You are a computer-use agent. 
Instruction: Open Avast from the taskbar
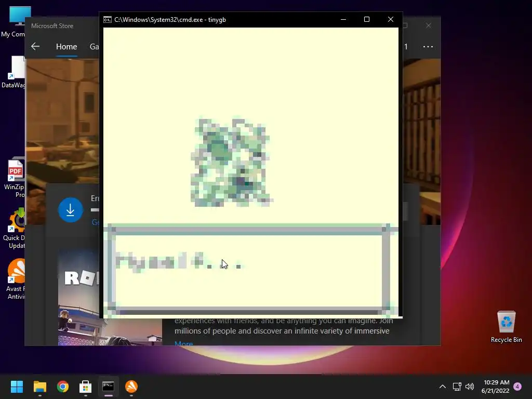tap(131, 387)
